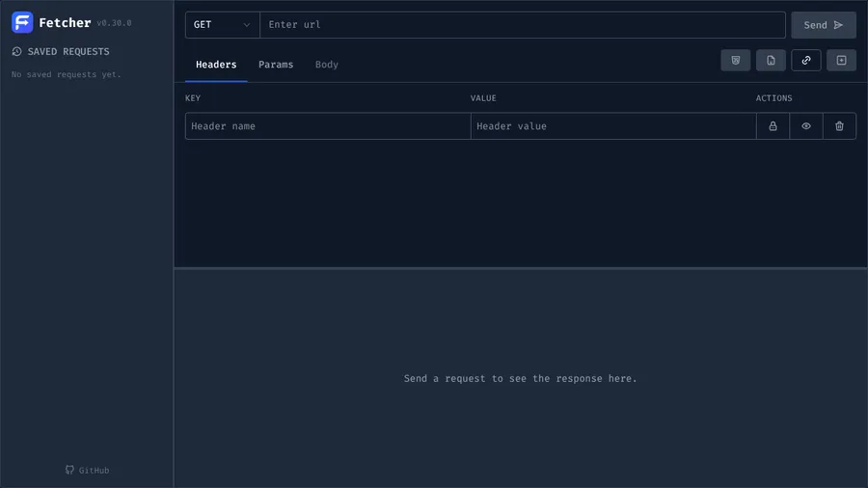Switch to the Headers tab
868x488 pixels.
216,65
